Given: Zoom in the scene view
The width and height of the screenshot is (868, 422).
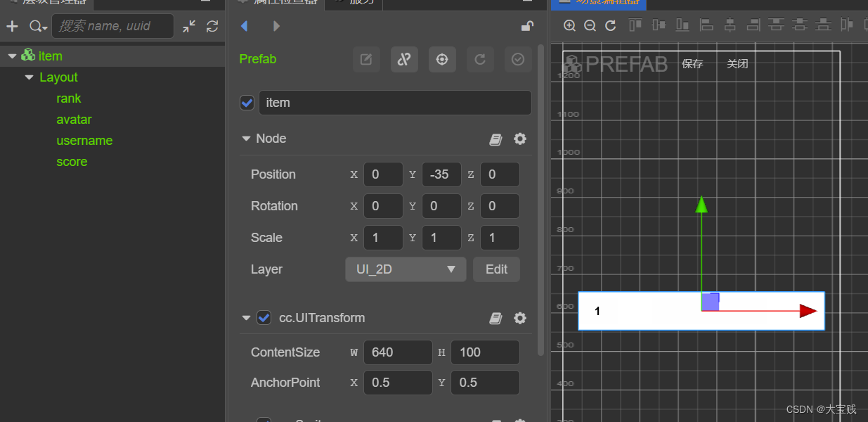Looking at the screenshot, I should click(x=570, y=25).
